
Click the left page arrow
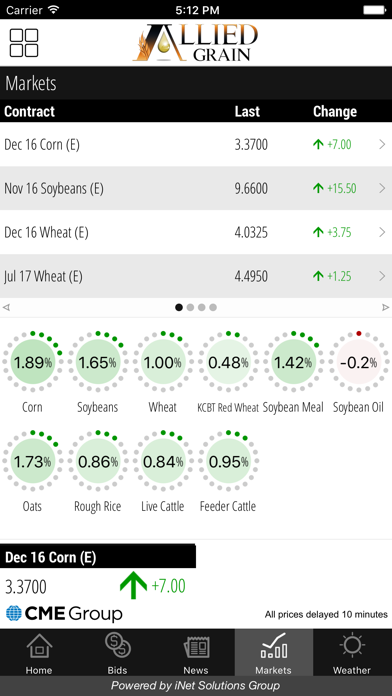pyautogui.click(x=6, y=307)
